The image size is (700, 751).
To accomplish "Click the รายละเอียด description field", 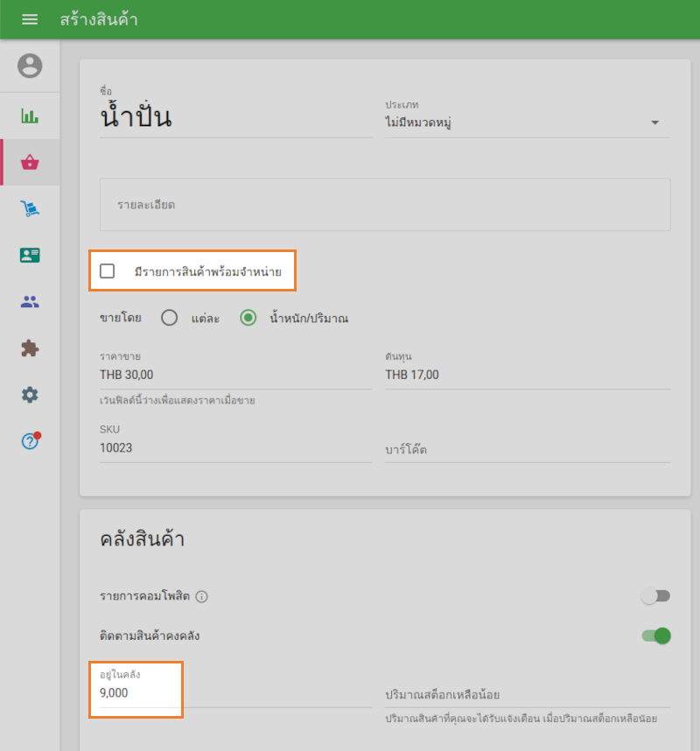I will point(385,205).
